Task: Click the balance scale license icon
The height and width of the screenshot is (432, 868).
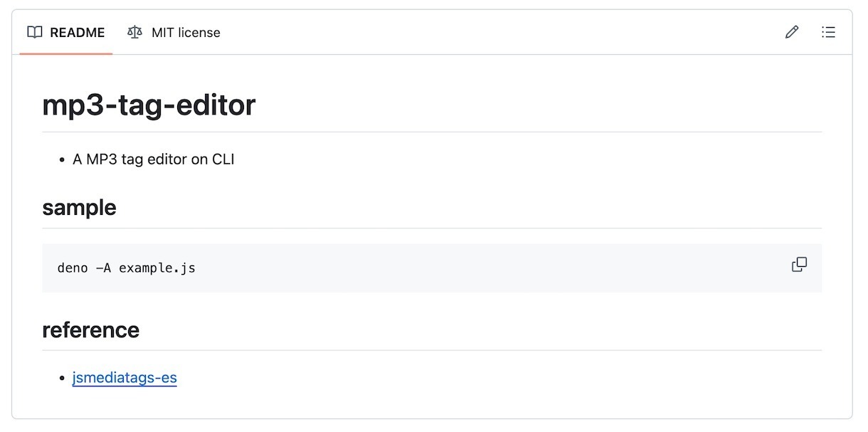Action: point(134,32)
